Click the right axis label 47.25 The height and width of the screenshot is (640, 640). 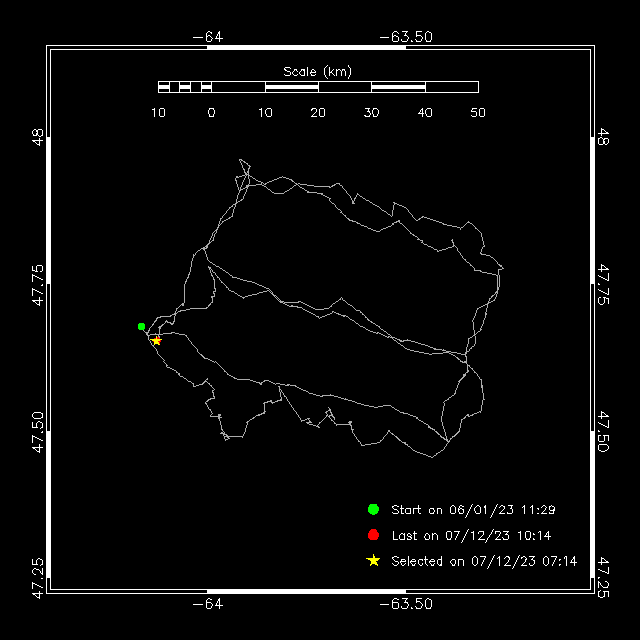[x=603, y=578]
